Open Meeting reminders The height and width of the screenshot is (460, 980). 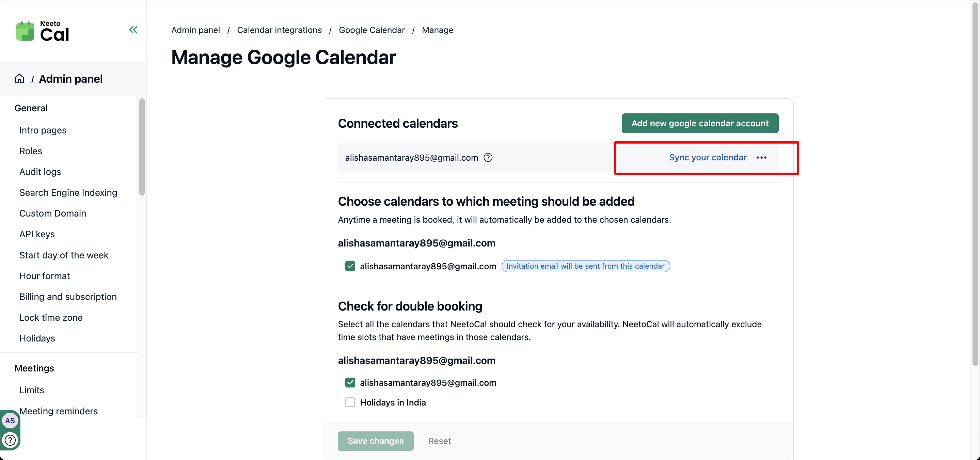pyautogui.click(x=59, y=411)
